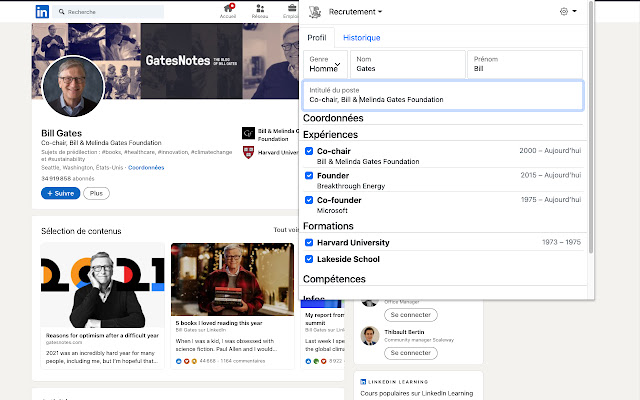
Task: Click the 34 919 868 abonnés text
Action: pyautogui.click(x=68, y=178)
